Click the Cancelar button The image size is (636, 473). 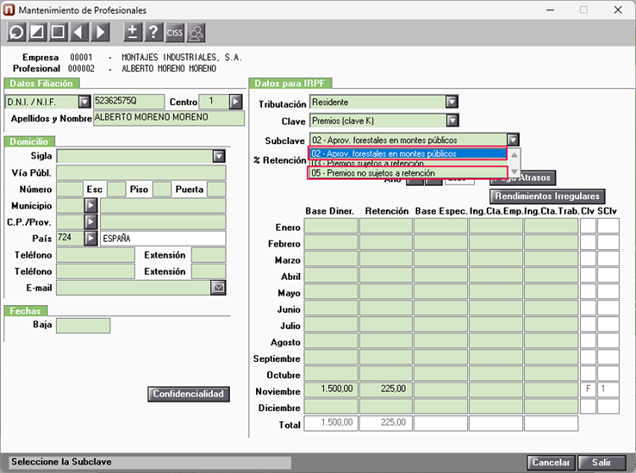coord(551,462)
